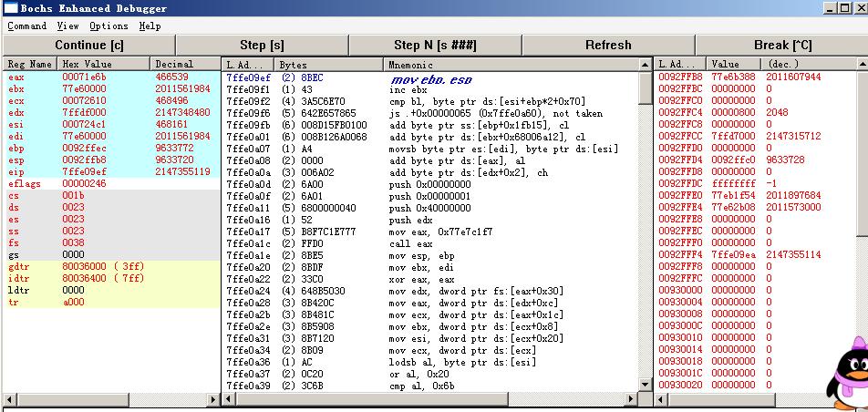Select the tr register row
The width and height of the screenshot is (868, 412).
pos(112,303)
